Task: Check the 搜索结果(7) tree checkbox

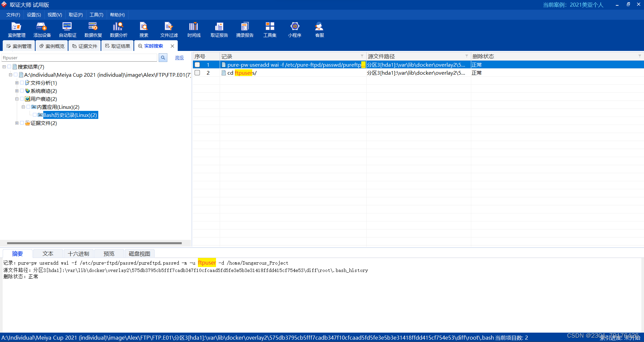Action: click(9, 67)
